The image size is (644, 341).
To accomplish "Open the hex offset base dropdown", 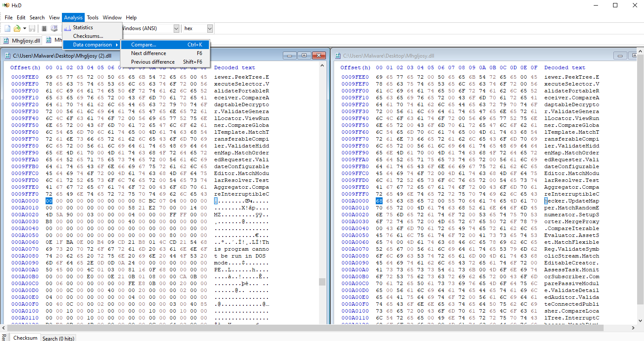I will [210, 28].
